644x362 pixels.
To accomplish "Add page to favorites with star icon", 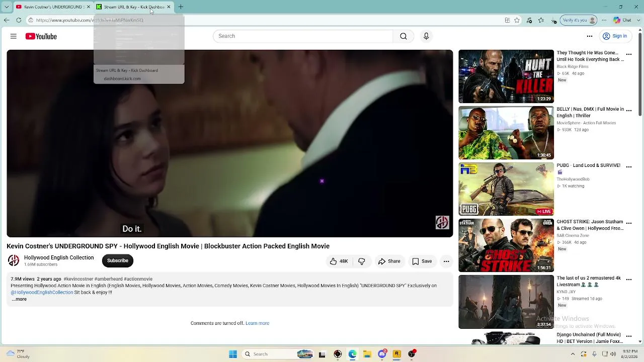I will [x=517, y=20].
